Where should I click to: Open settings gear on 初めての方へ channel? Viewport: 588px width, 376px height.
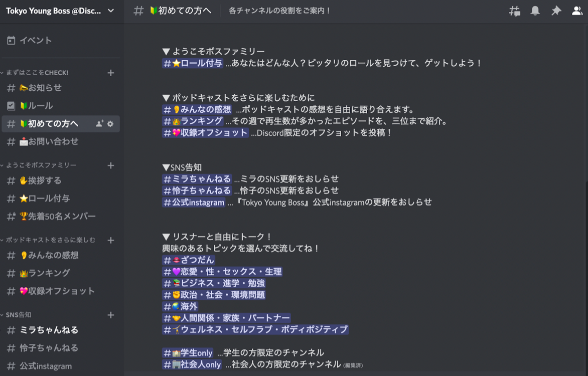click(x=110, y=124)
